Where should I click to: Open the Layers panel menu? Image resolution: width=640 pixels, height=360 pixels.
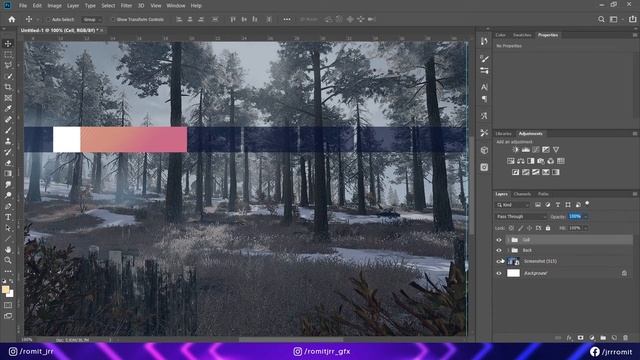[x=635, y=194]
